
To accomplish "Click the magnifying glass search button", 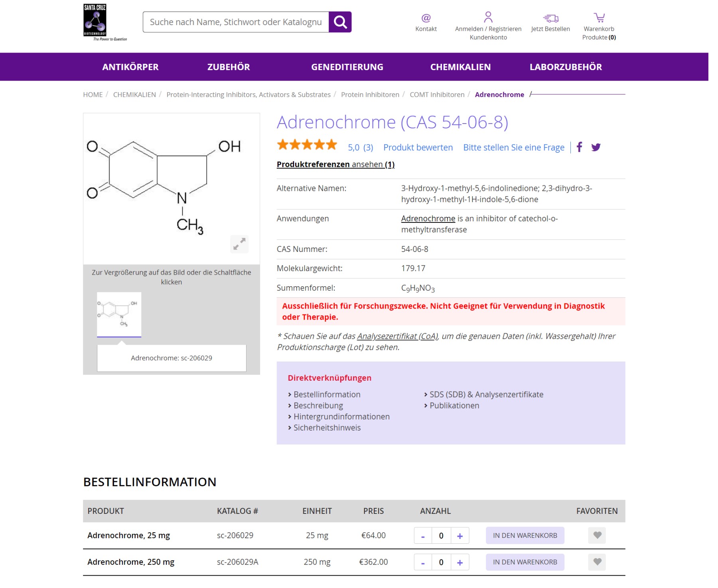I will [340, 22].
